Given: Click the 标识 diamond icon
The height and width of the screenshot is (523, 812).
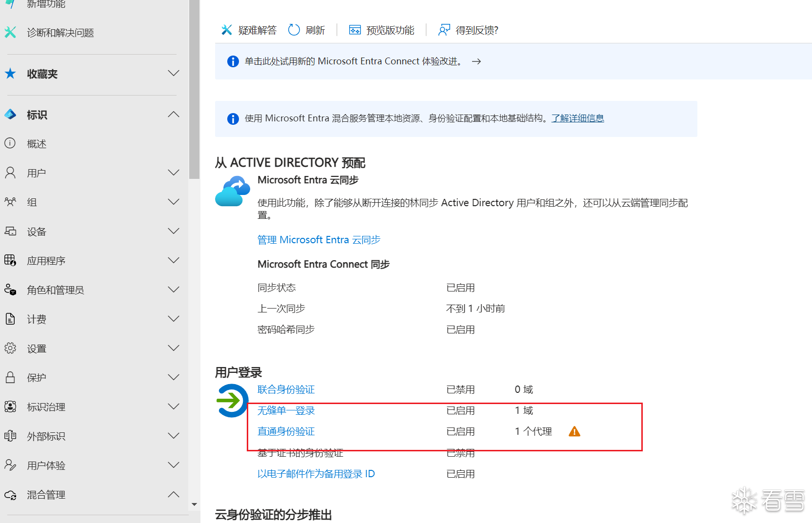Looking at the screenshot, I should pyautogui.click(x=10, y=115).
